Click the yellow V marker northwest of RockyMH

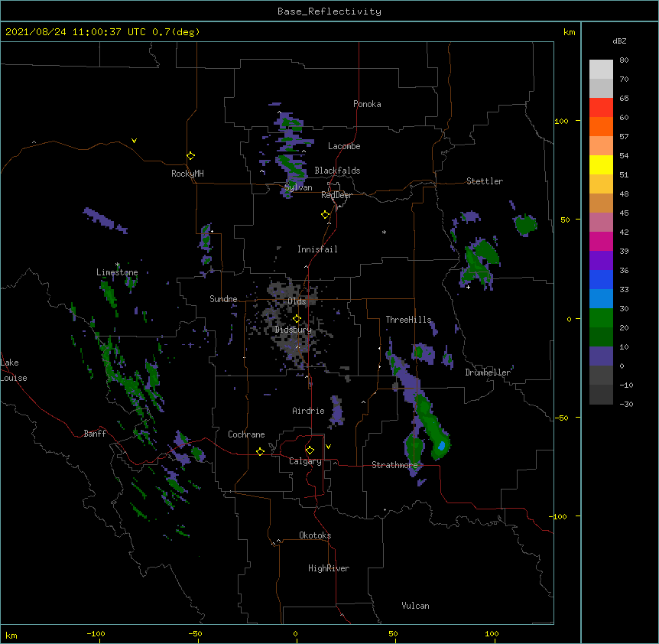click(134, 141)
